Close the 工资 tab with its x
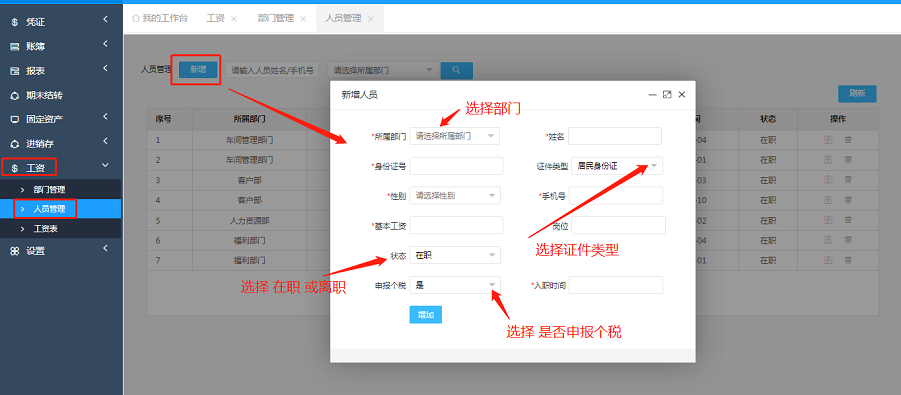Image resolution: width=901 pixels, height=395 pixels. click(x=233, y=19)
